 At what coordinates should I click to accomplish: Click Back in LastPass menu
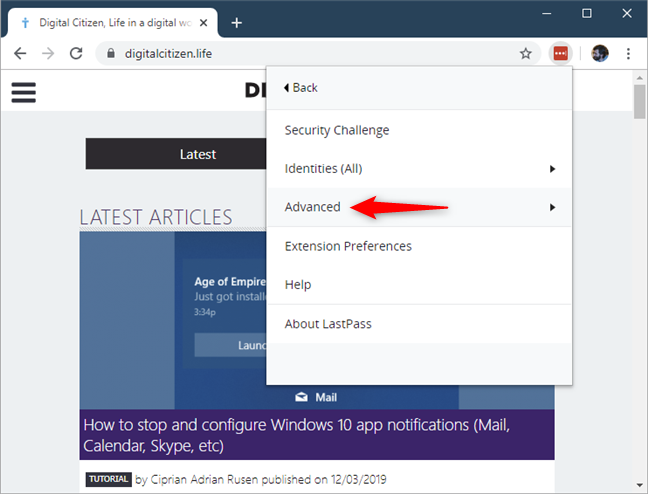300,88
